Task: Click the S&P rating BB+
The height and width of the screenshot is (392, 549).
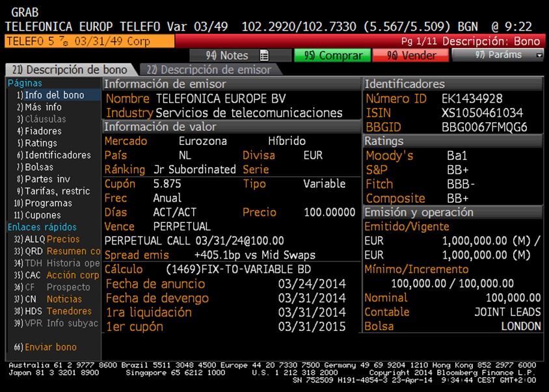Action: (x=457, y=170)
